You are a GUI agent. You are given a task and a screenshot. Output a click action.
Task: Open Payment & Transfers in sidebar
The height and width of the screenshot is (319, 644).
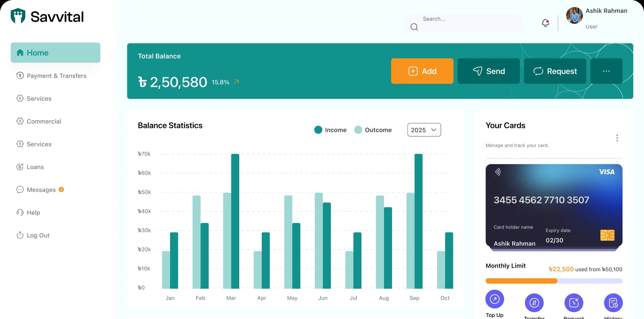click(56, 76)
